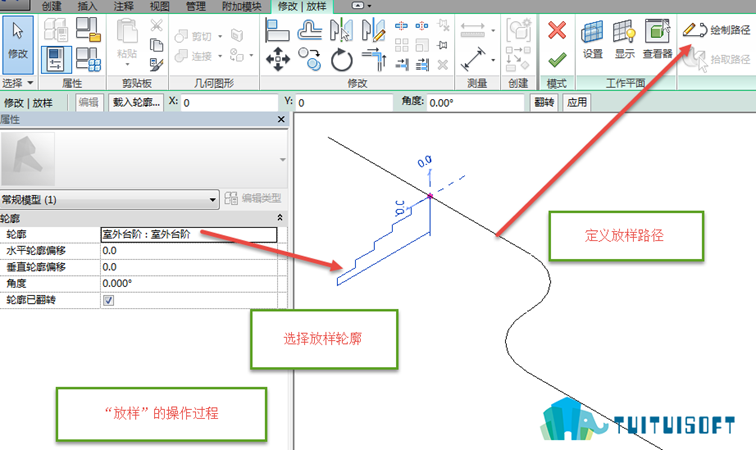The width and height of the screenshot is (756, 450).
Task: Close the 属性 properties palette
Action: pos(282,119)
